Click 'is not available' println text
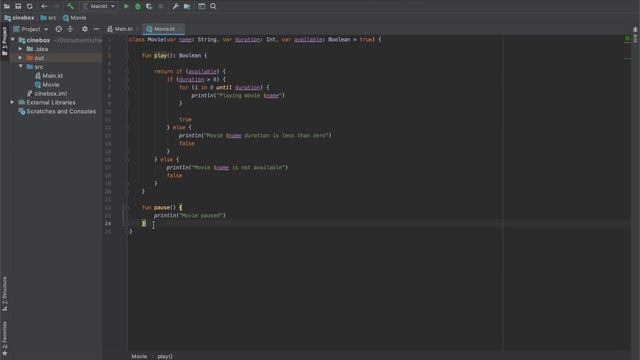This screenshot has width=640, height=360. pos(258,167)
